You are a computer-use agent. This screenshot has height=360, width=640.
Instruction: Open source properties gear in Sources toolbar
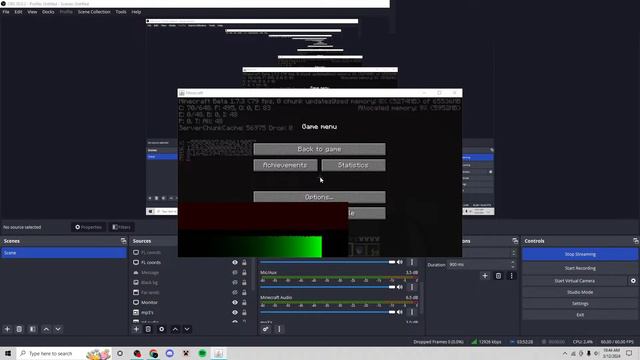tap(162, 329)
